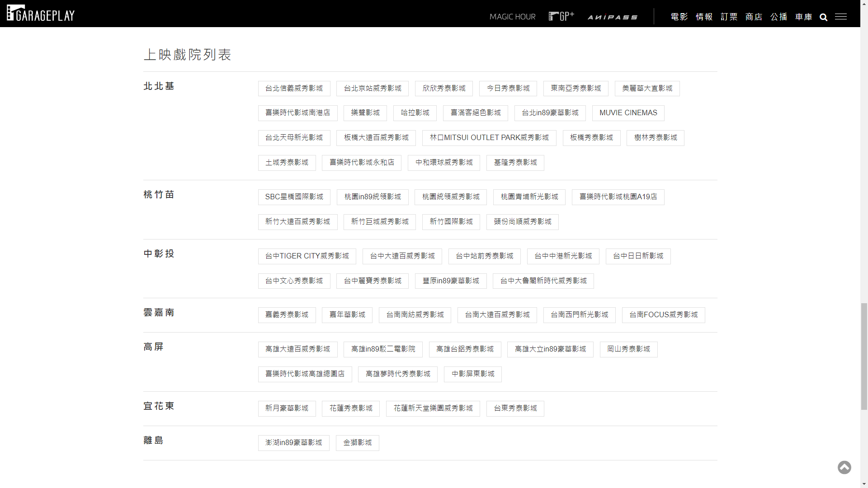Click the GP+ logo link

(x=561, y=16)
